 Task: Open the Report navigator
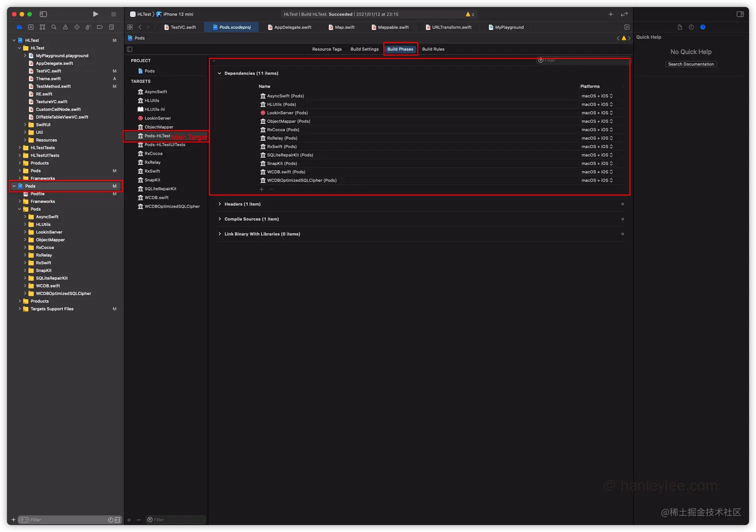(x=111, y=27)
